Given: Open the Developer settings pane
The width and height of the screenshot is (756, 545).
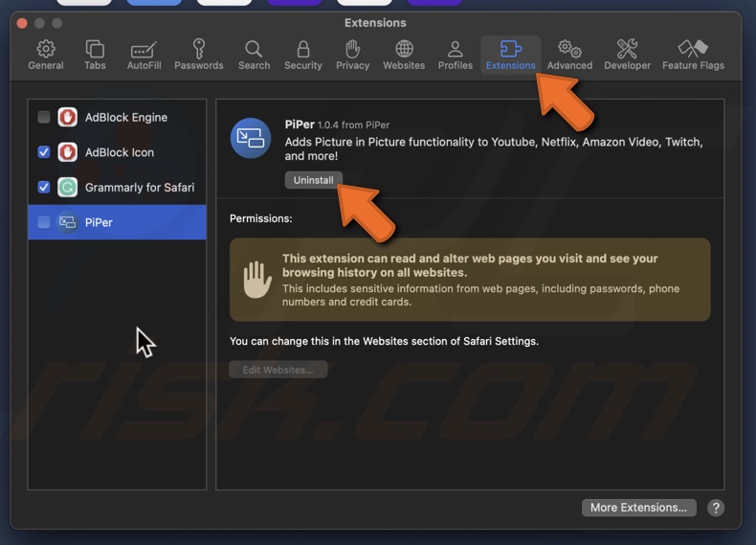Looking at the screenshot, I should coord(627,55).
